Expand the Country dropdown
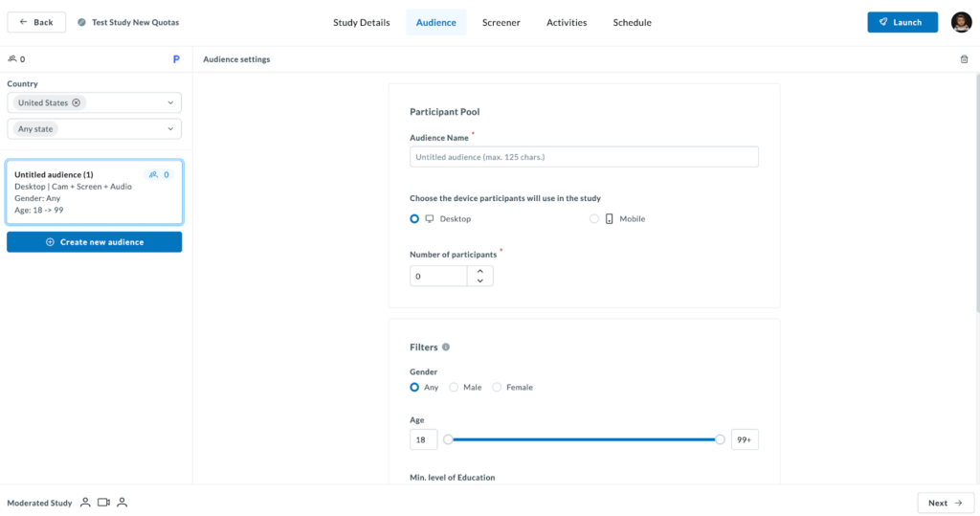 coord(170,102)
